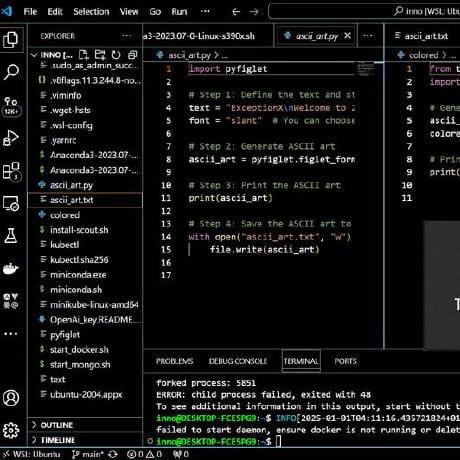Switch to the PROBLEMS panel tab
Image resolution: width=460 pixels, height=460 pixels.
pos(174,361)
